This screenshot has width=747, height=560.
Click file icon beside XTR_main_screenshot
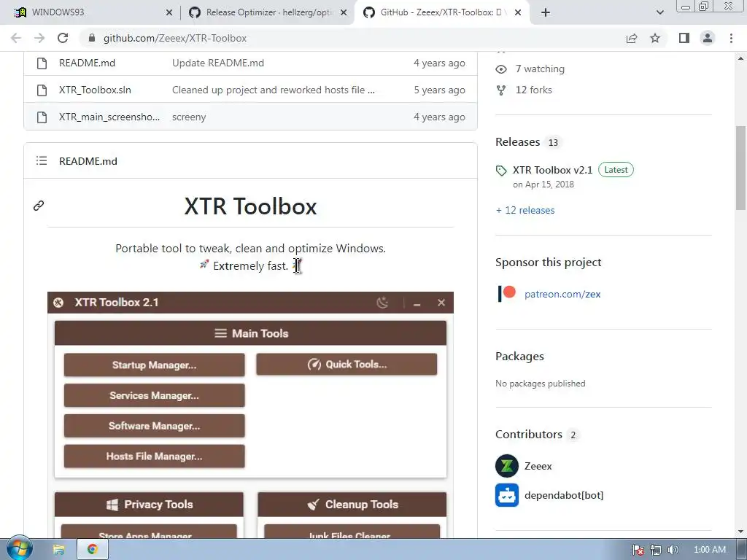click(x=42, y=117)
